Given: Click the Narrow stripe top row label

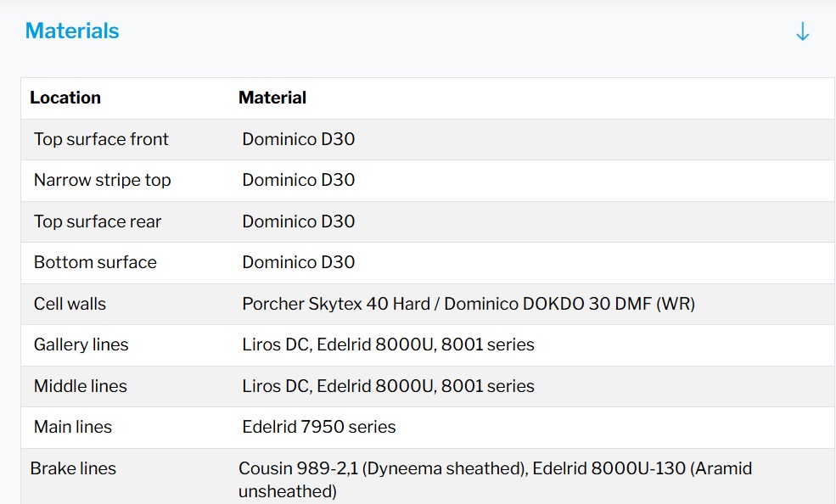Looking at the screenshot, I should click(102, 180).
